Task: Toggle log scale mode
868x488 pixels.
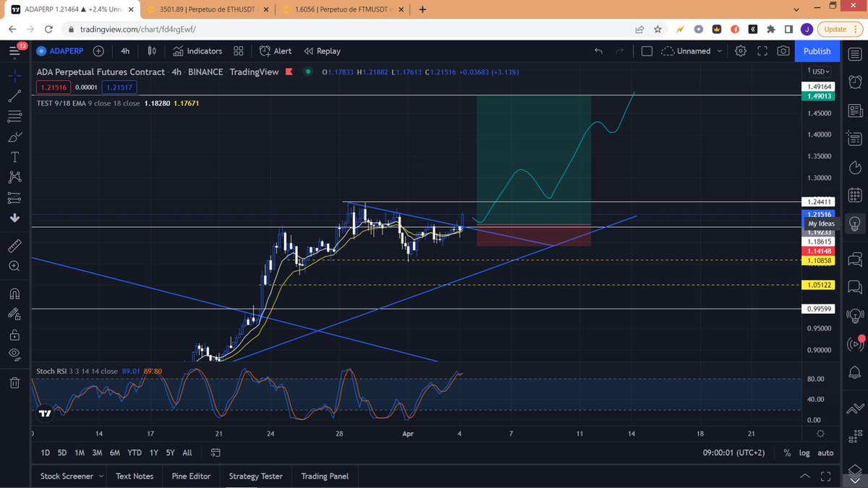Action: click(x=804, y=453)
